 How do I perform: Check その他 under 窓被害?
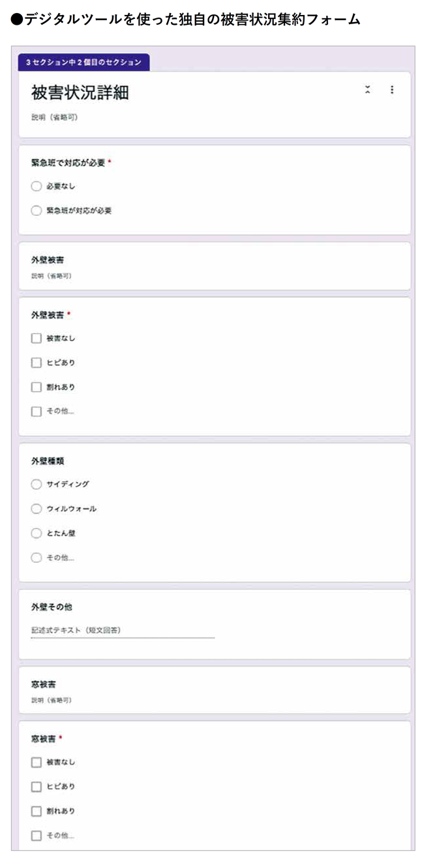point(37,835)
